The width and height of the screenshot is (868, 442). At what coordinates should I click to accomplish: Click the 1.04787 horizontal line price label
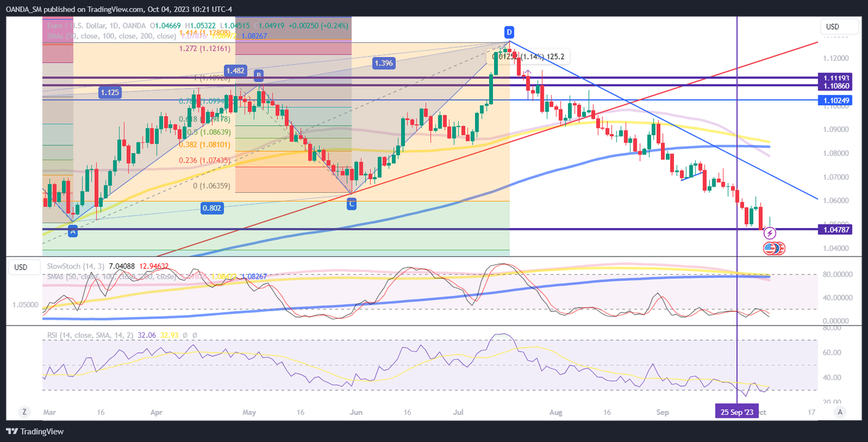tap(836, 229)
